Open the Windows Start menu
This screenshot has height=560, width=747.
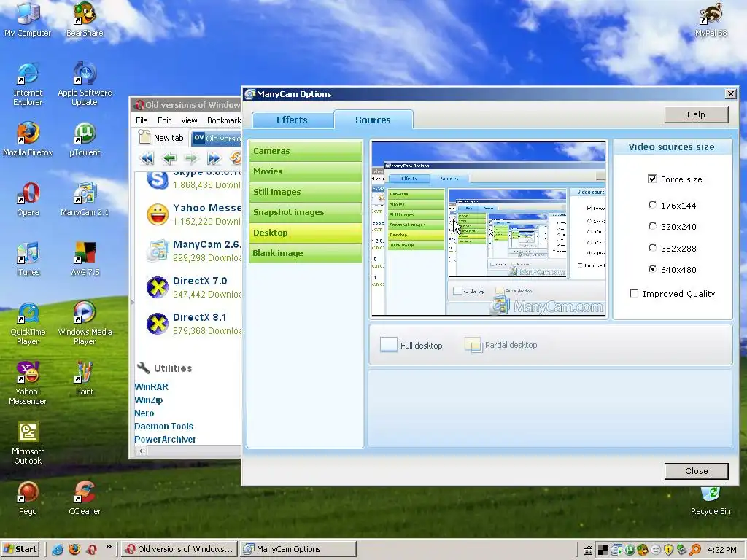[20, 549]
